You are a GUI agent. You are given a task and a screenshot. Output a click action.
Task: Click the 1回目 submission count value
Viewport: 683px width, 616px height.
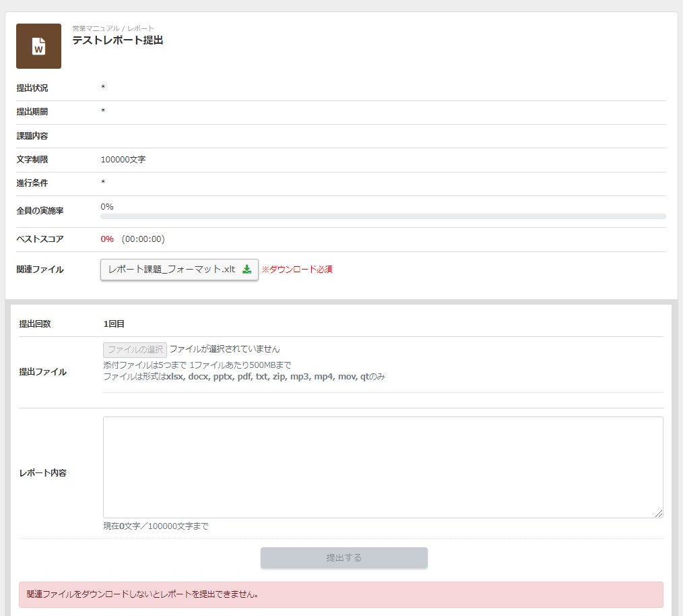114,324
